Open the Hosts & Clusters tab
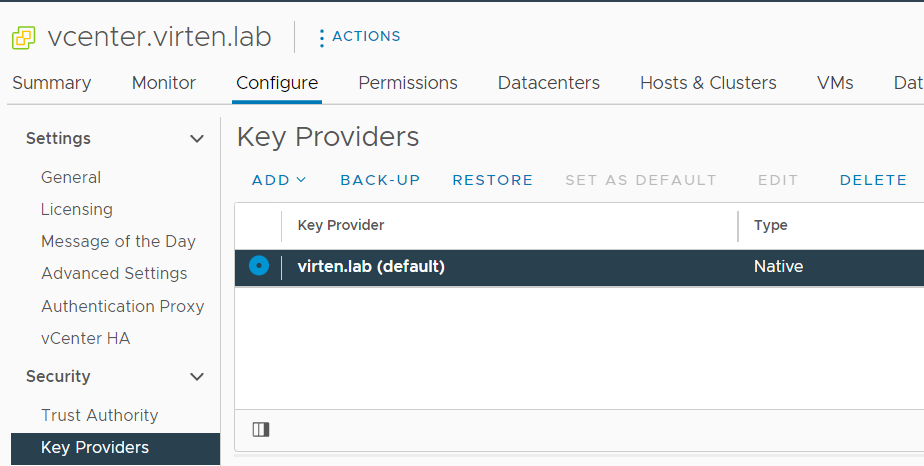The height and width of the screenshot is (466, 924). tap(708, 83)
